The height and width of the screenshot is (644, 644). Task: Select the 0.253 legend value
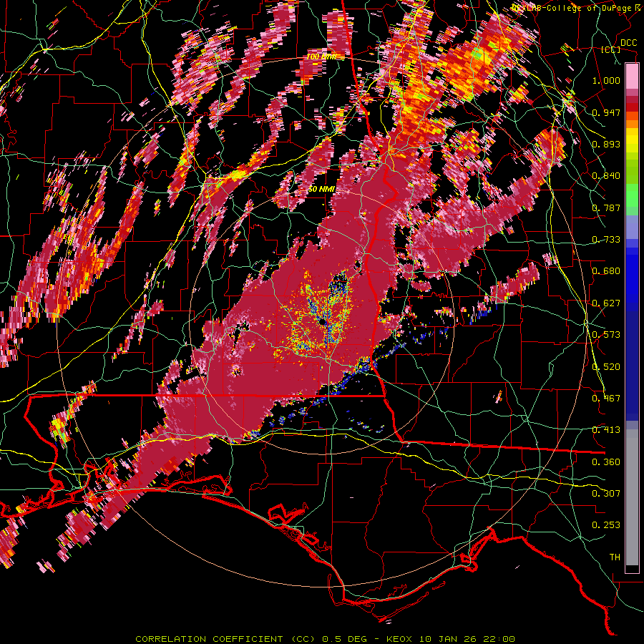pyautogui.click(x=606, y=525)
